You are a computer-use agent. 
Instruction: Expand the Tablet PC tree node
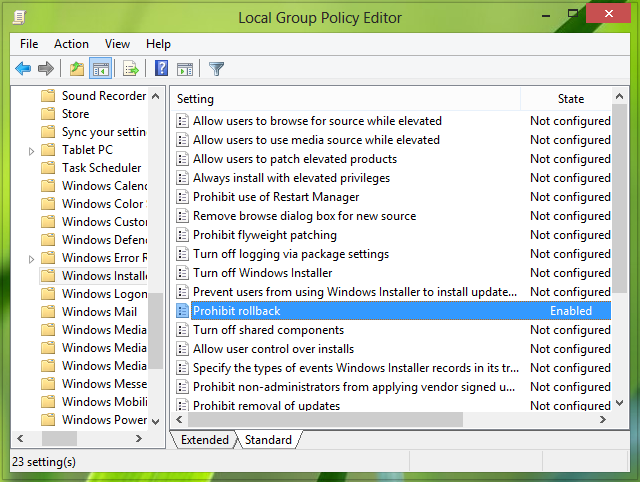32,151
